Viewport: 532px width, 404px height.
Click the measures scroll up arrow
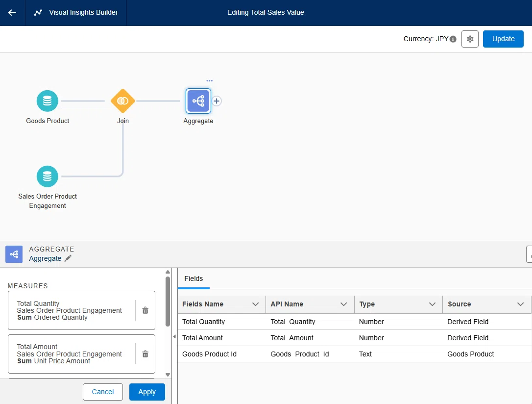coord(168,272)
